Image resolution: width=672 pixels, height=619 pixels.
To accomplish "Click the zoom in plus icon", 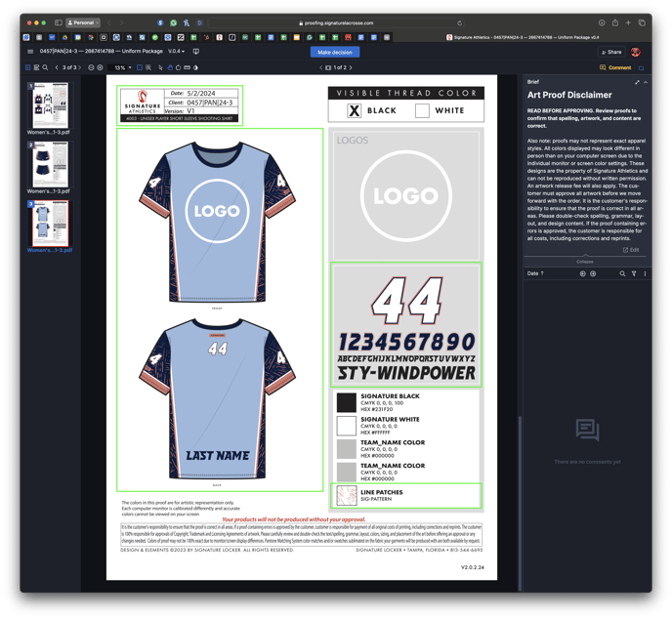I will 101,67.
